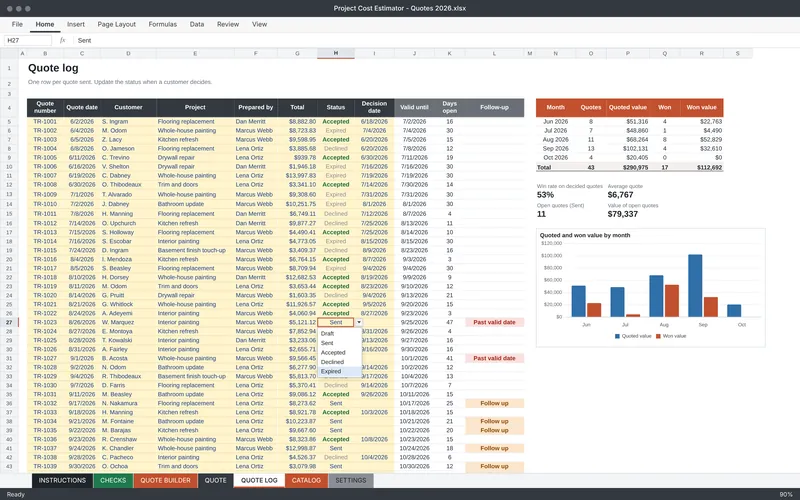The width and height of the screenshot is (800, 500).
Task: Click the Quote number header cell
Action: [45, 107]
